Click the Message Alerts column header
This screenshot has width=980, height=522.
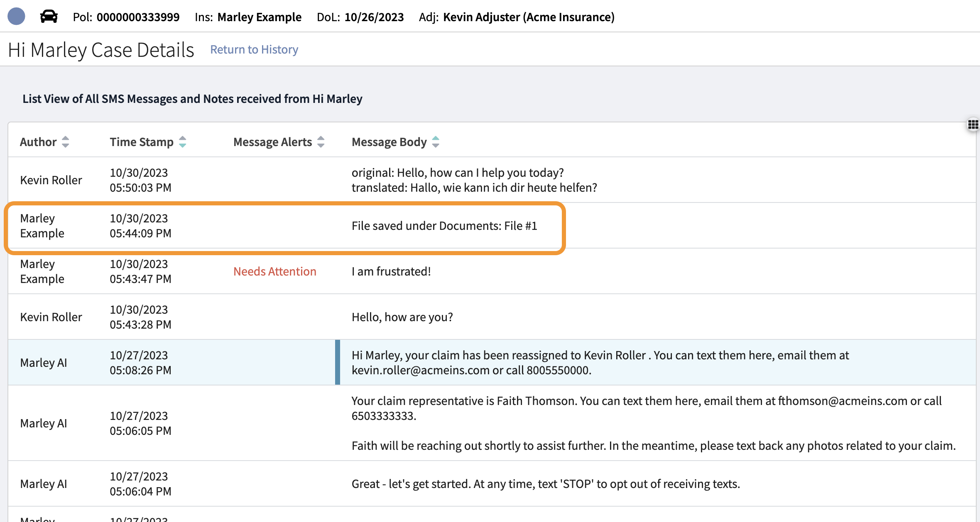click(272, 142)
